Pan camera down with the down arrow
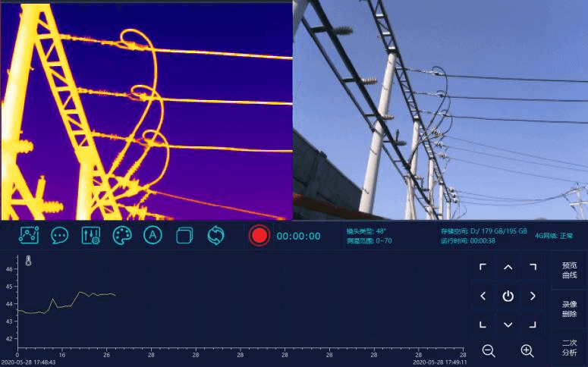The width and height of the screenshot is (588, 367). point(508,325)
